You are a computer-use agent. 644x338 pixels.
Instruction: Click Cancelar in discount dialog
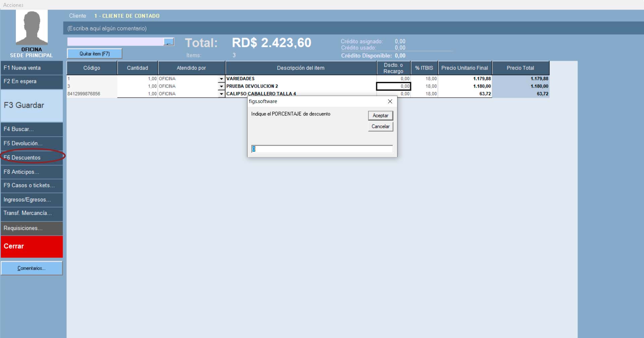[x=380, y=127]
